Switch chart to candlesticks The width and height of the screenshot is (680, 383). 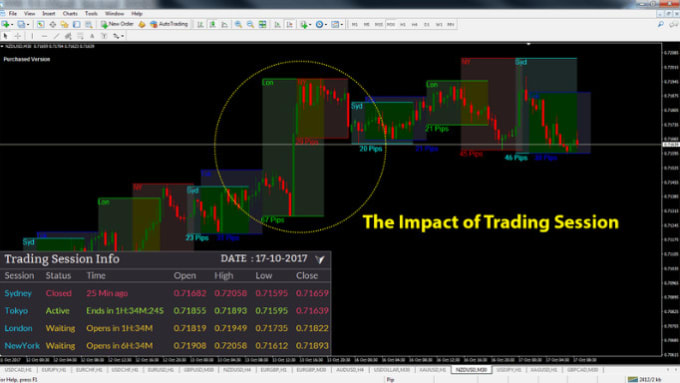click(x=212, y=24)
